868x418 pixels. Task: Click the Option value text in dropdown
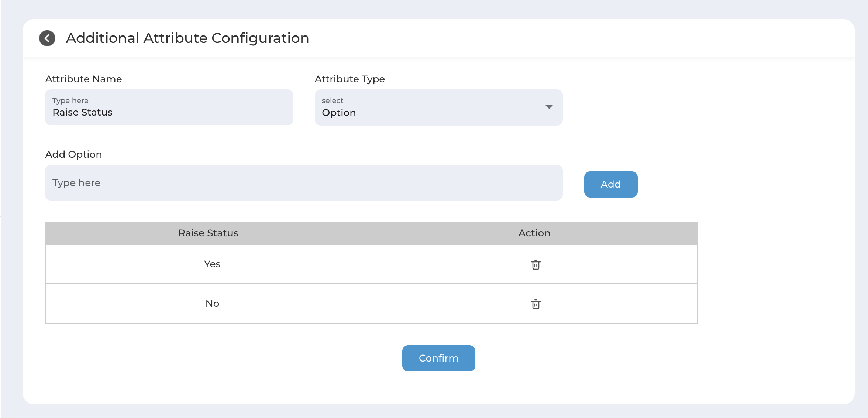tap(338, 113)
